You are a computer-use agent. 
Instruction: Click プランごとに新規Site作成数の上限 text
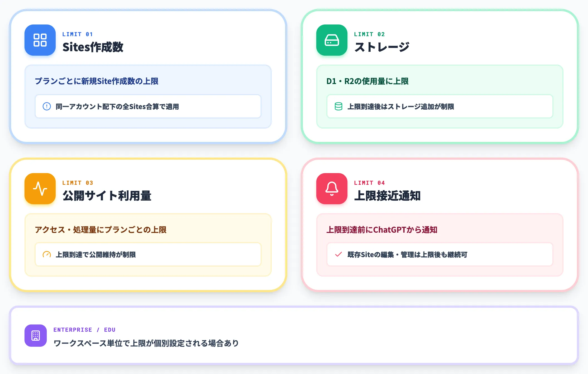click(97, 81)
